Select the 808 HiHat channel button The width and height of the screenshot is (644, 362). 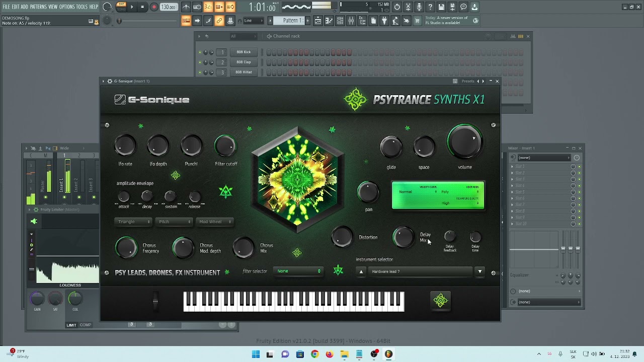click(x=244, y=72)
